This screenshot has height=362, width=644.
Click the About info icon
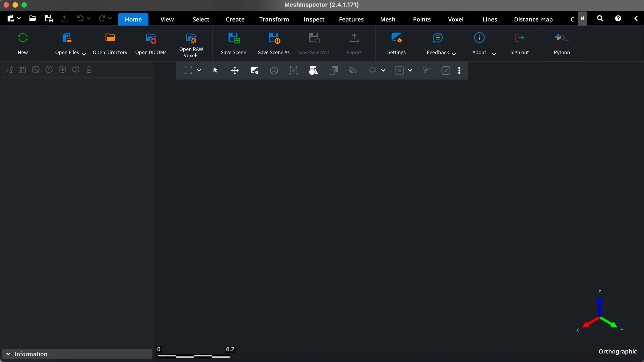(x=479, y=38)
